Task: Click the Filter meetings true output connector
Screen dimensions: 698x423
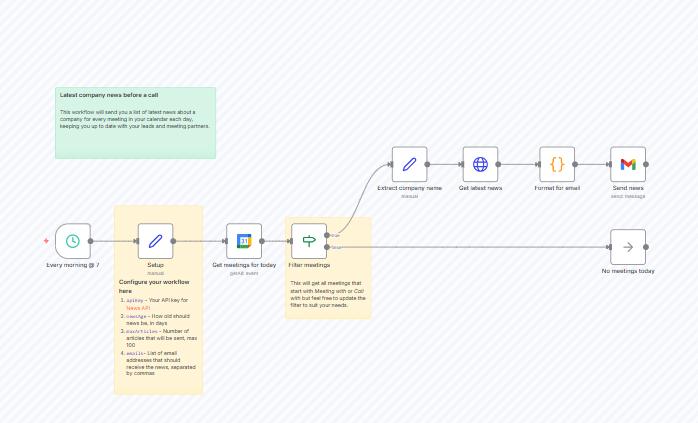Action: coord(327,235)
